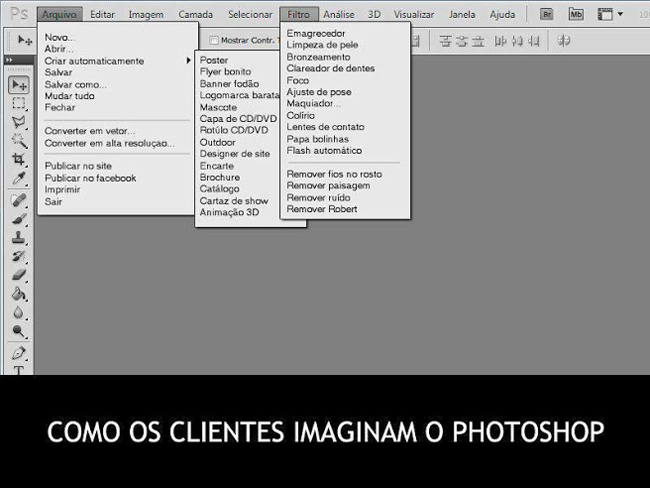Select the Eraser tool
The width and height of the screenshot is (650, 488).
(x=19, y=275)
